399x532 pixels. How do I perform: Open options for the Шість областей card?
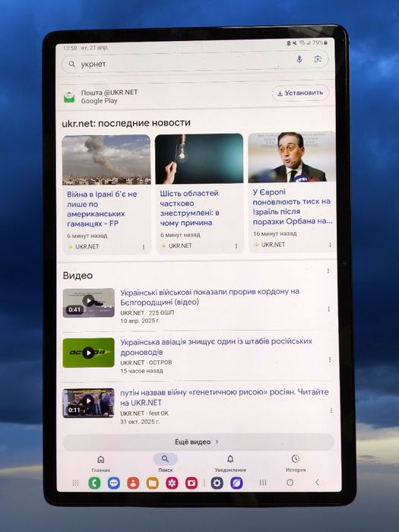(x=236, y=246)
